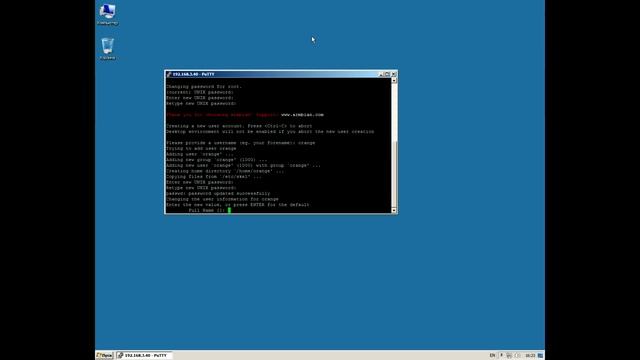Click the volume icon in system tray

[x=518, y=356]
